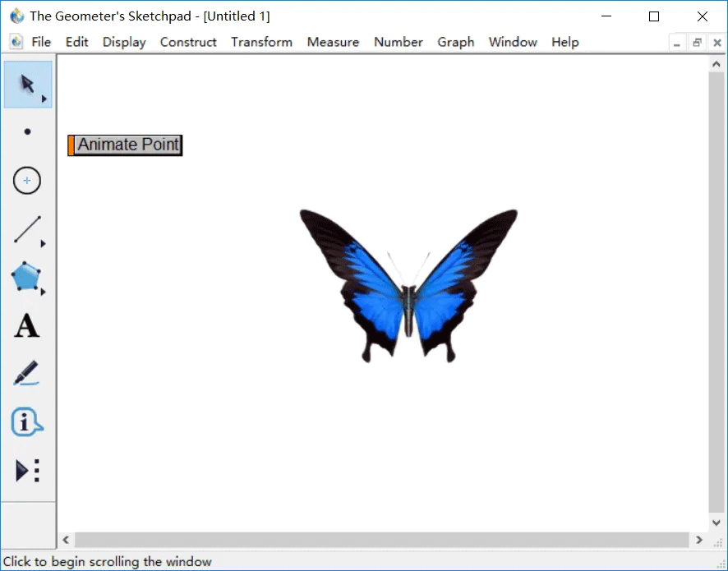Viewport: 728px width, 571px height.
Task: Click the horizontal scrollbar right arrow
Action: [x=699, y=540]
